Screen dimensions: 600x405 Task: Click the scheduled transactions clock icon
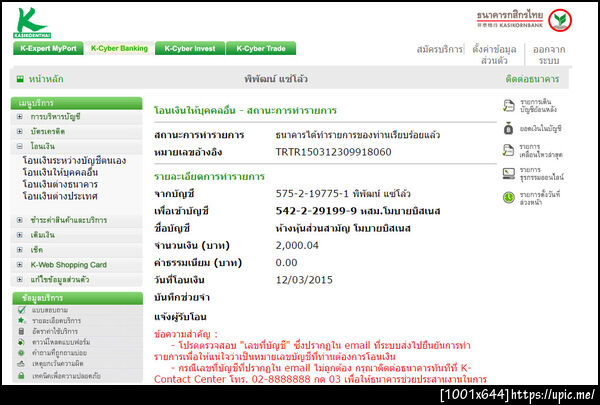point(509,198)
